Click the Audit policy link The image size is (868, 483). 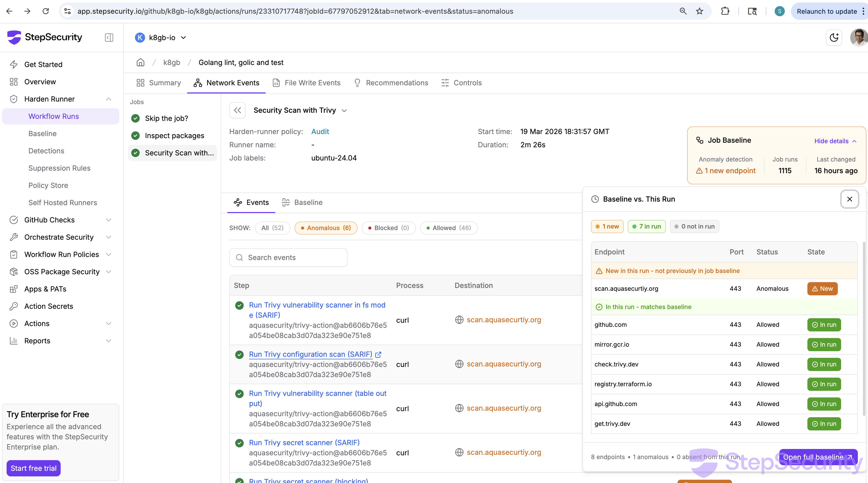pyautogui.click(x=320, y=132)
